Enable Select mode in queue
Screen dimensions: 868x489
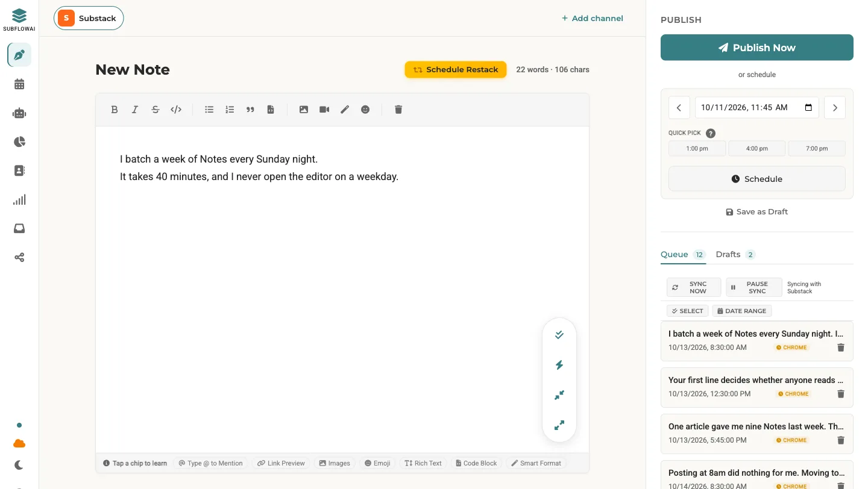(x=688, y=311)
